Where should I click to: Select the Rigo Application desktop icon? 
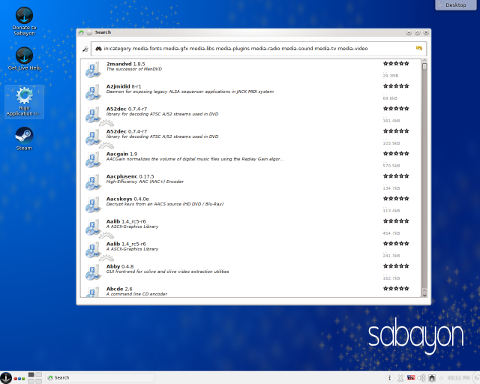[24, 102]
